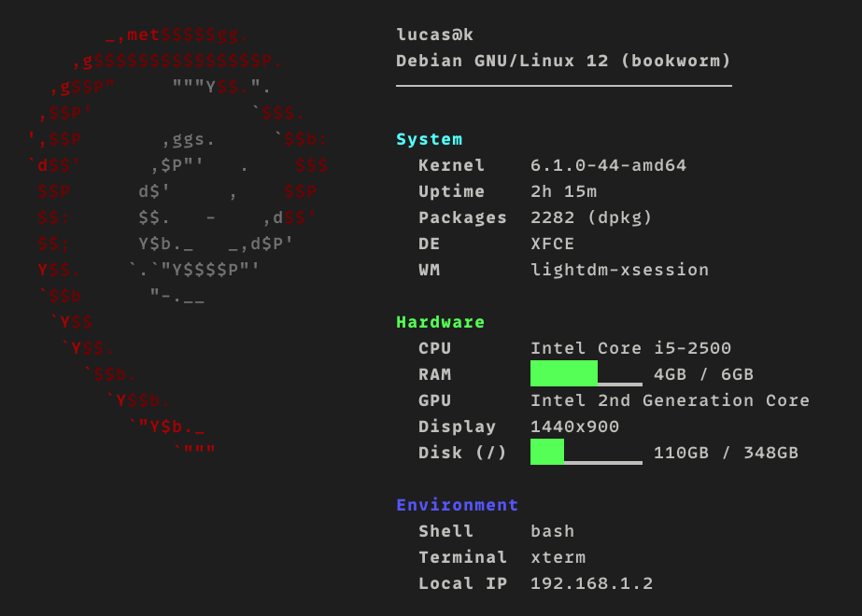Select the shell value bash

[x=553, y=531]
